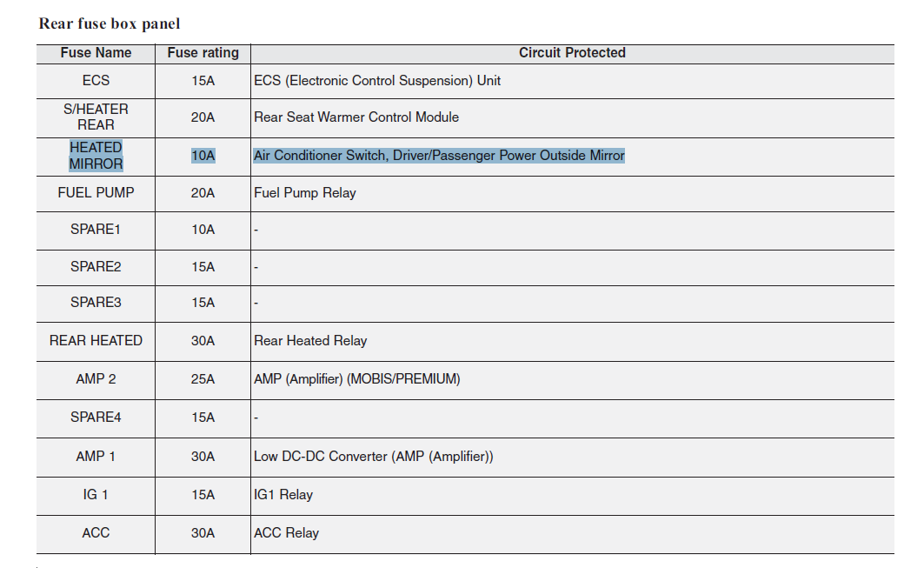Click the "Low DC-DC Converter" description

(374, 457)
